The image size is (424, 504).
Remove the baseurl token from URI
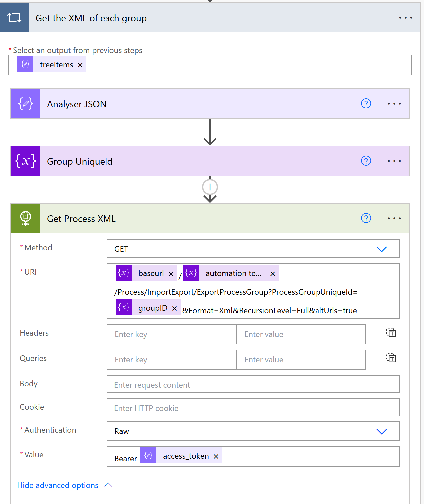click(x=171, y=274)
